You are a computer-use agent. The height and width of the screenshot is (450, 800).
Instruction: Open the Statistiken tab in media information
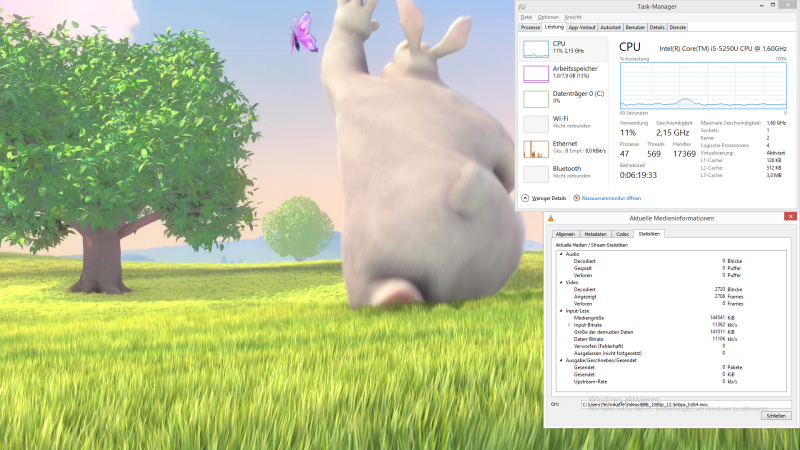(x=649, y=234)
